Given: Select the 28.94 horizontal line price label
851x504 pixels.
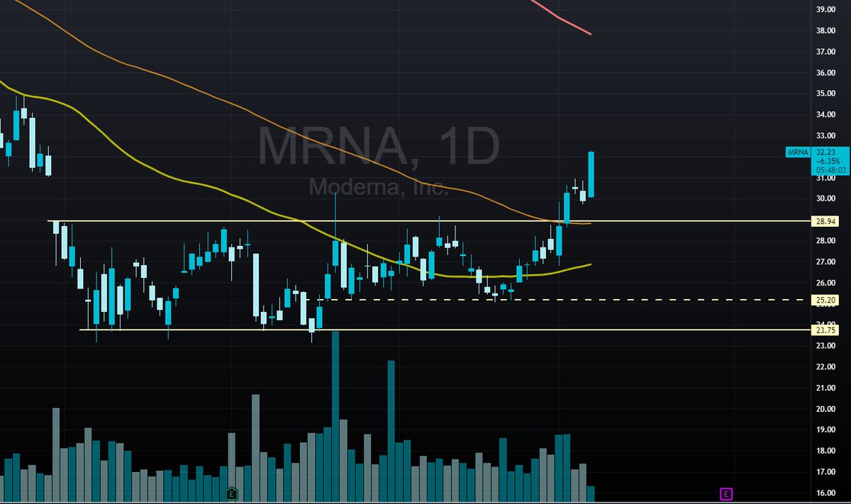Looking at the screenshot, I should [x=824, y=222].
